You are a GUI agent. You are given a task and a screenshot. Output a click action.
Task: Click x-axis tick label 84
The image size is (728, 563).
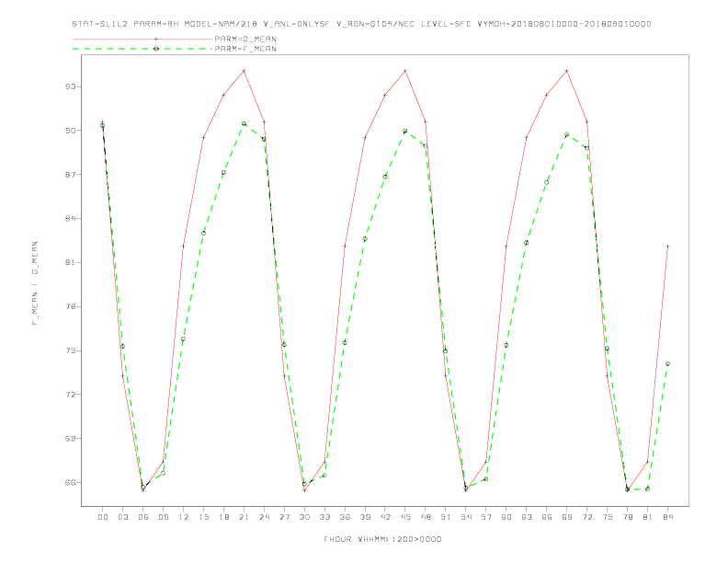tap(667, 517)
